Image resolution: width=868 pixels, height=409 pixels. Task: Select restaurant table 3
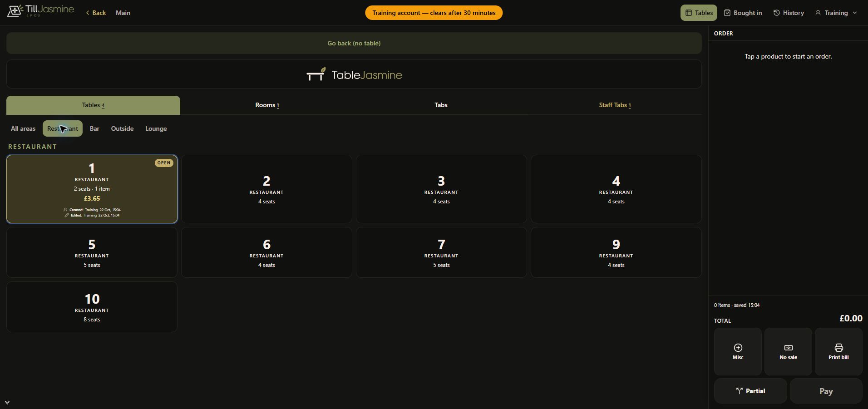tap(441, 189)
